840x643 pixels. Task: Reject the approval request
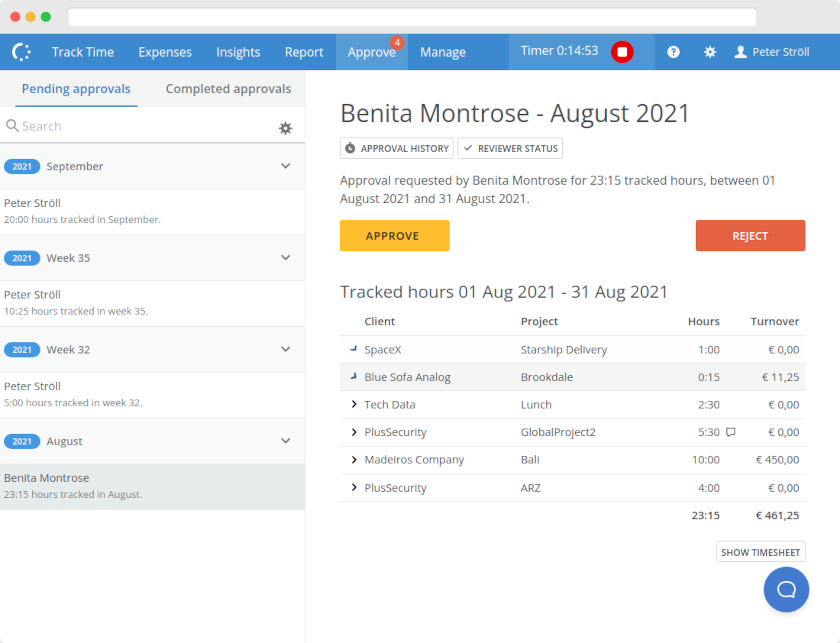click(x=750, y=236)
